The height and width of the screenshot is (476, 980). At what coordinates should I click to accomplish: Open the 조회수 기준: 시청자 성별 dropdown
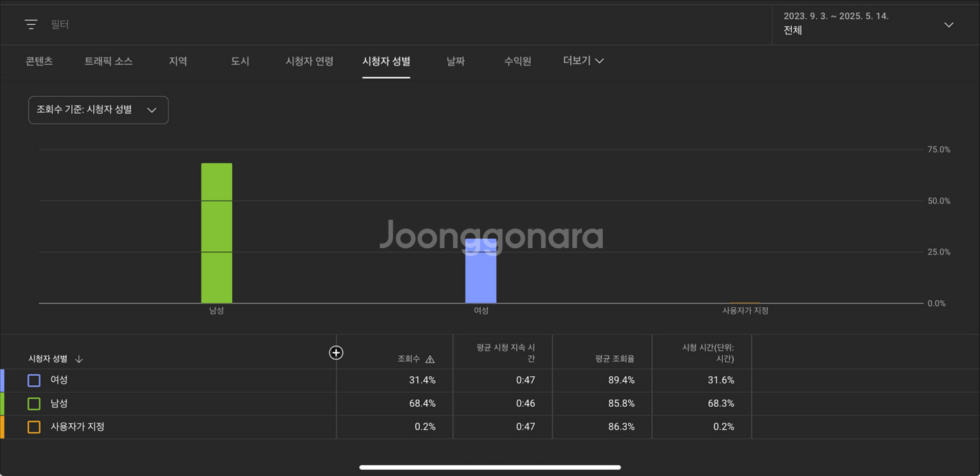tap(98, 110)
